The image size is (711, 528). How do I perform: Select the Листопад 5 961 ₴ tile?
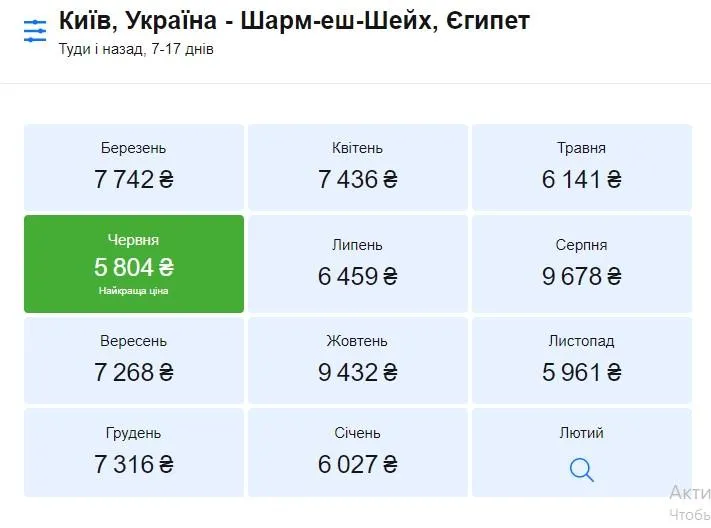coord(581,360)
